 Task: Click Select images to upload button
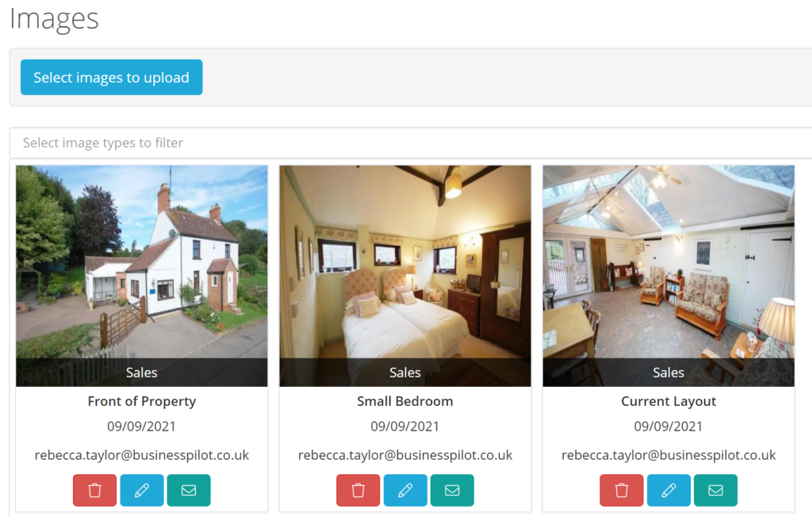pos(111,77)
